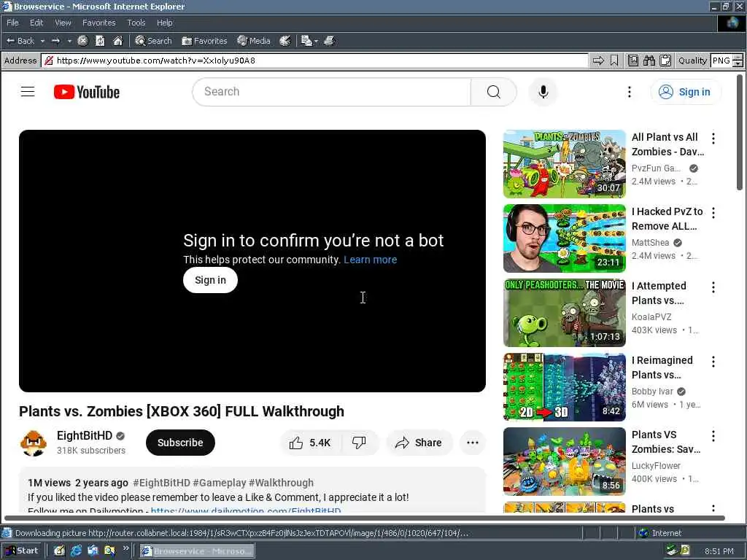Open options menu for I Hacked PvZ video
Image resolution: width=747 pixels, height=560 pixels.
(713, 212)
